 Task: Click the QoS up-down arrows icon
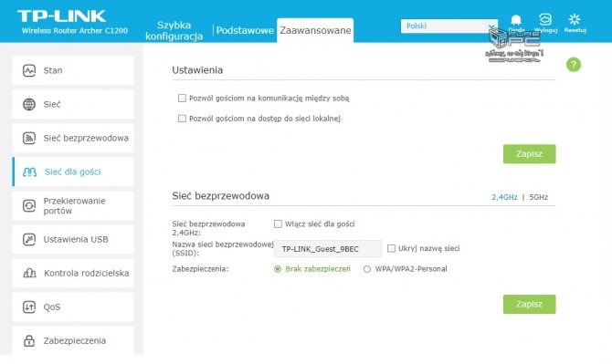point(29,307)
